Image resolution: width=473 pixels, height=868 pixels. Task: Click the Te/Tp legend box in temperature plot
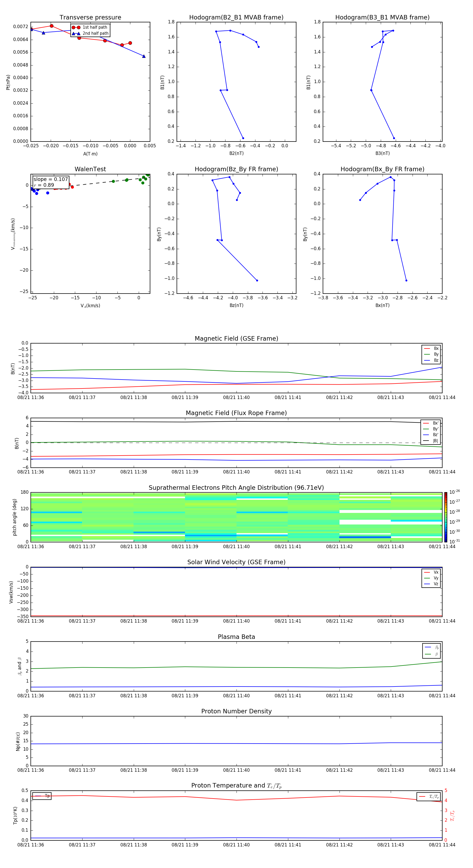429,796
